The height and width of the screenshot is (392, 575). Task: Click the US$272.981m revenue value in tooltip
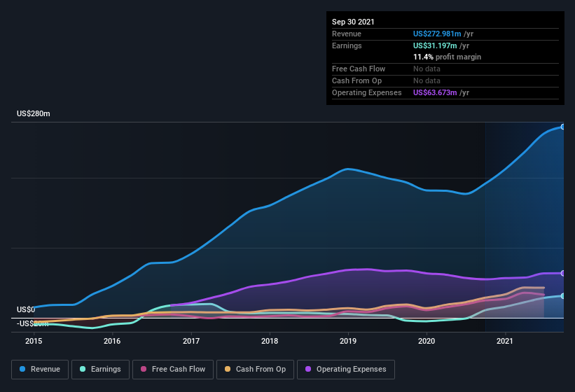point(437,34)
